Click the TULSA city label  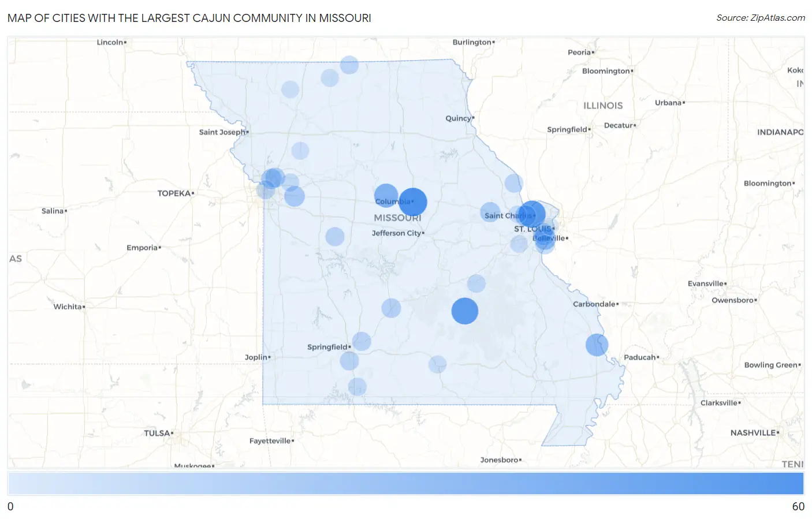(158, 433)
